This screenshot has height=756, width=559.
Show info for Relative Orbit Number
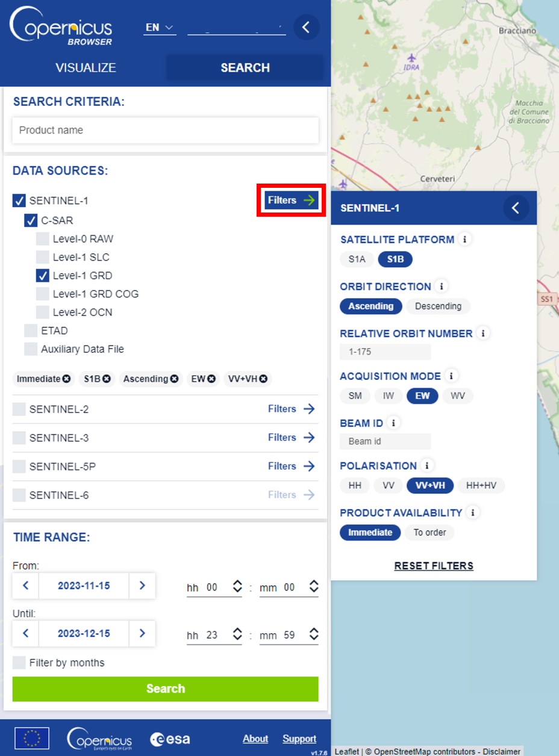point(482,333)
